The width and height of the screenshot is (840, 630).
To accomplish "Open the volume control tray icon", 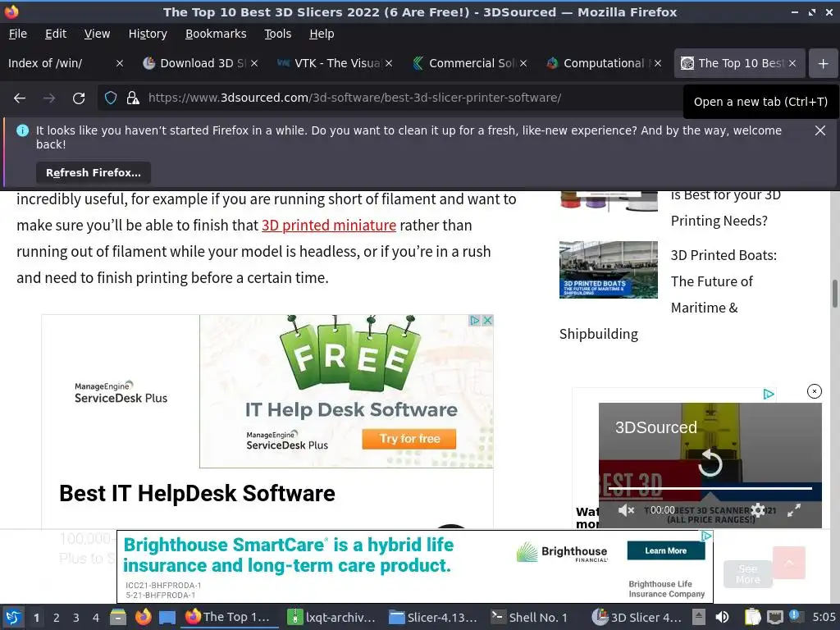I will pos(722,617).
